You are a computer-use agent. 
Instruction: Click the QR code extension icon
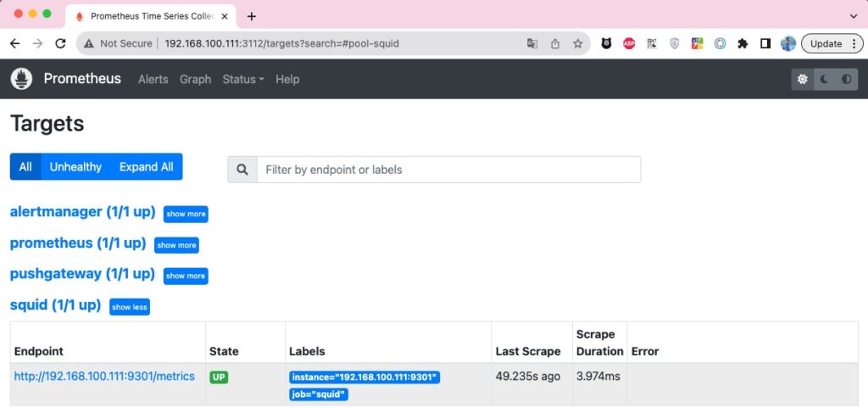[x=652, y=44]
